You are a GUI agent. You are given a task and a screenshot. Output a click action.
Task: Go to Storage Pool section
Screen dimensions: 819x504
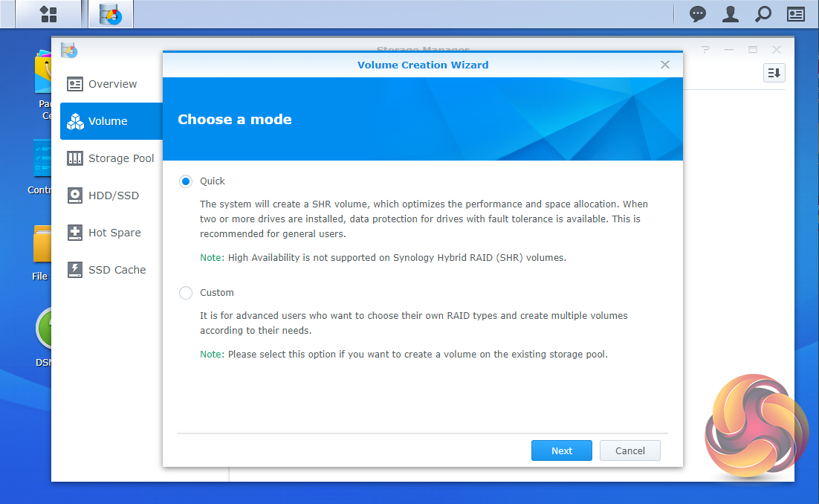(x=111, y=158)
